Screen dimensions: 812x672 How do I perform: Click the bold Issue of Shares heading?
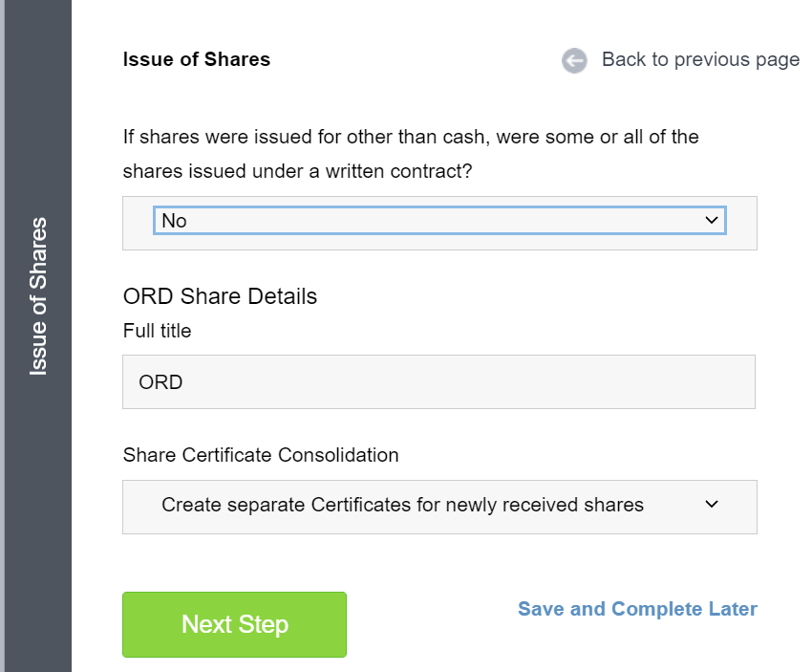(197, 59)
